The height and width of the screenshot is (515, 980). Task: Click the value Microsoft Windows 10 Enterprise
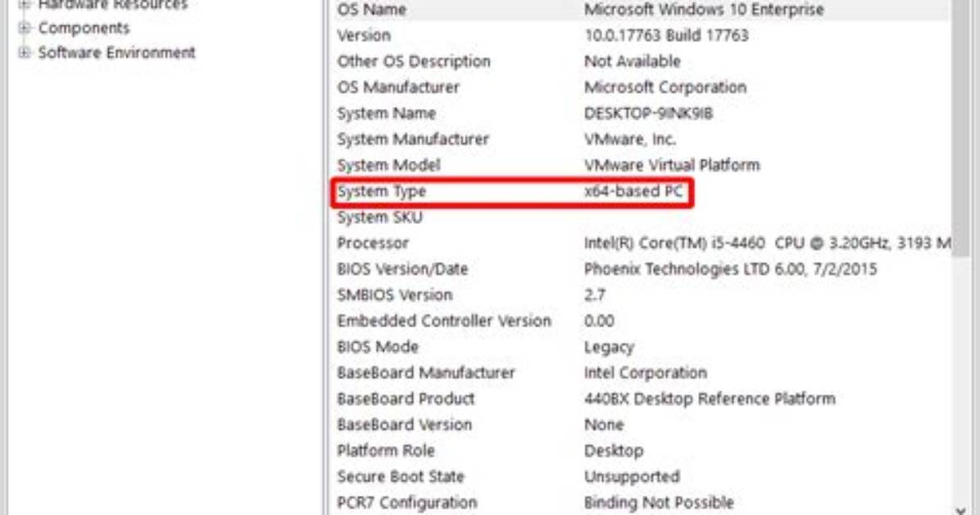coord(704,10)
